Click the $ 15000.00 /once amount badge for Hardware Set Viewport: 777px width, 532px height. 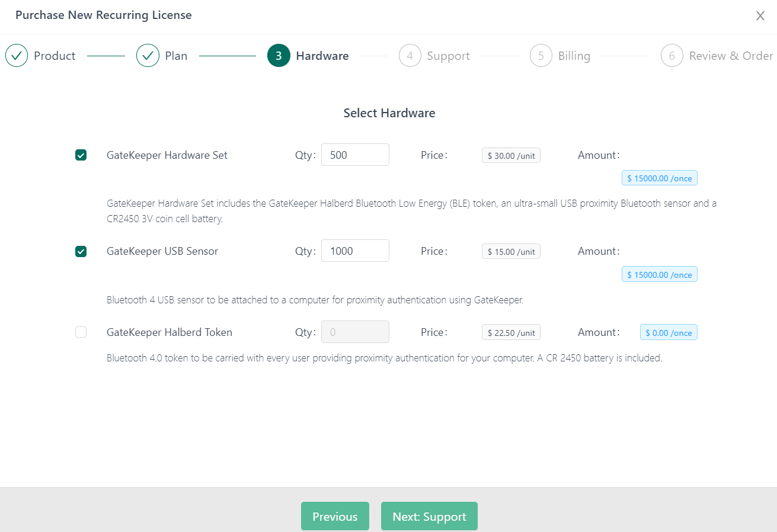pyautogui.click(x=659, y=177)
